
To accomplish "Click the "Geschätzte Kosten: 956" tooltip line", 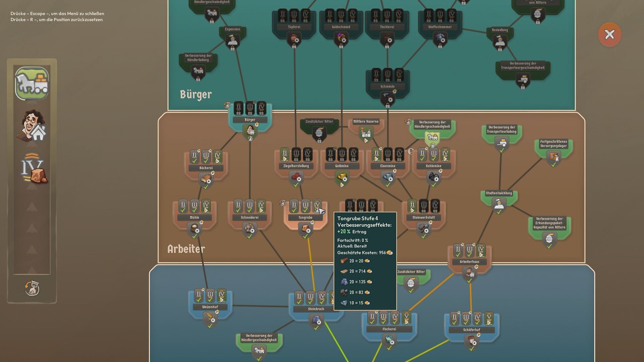I will (365, 252).
